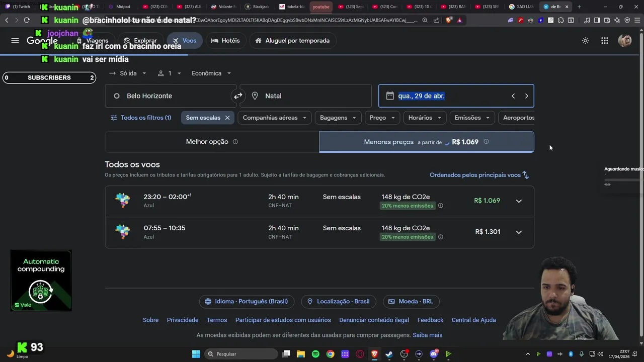Swap origin and destination airports

(238, 96)
